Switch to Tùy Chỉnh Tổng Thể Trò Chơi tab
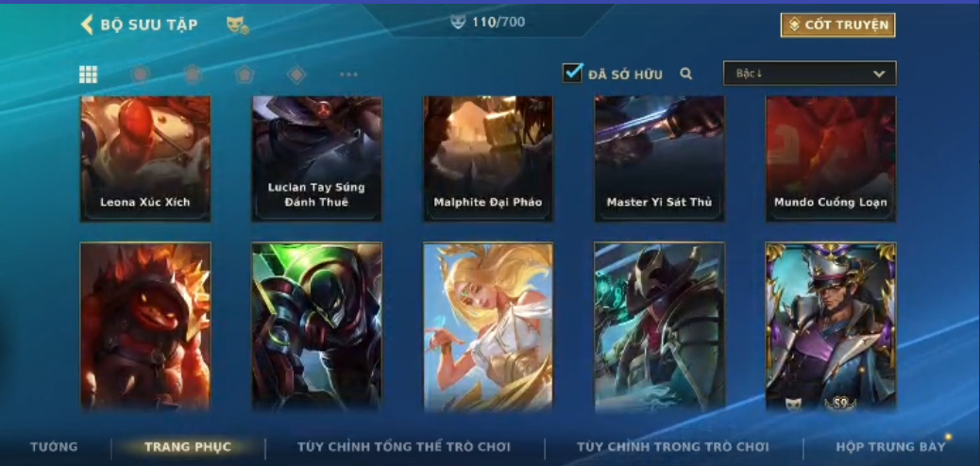 click(x=404, y=446)
